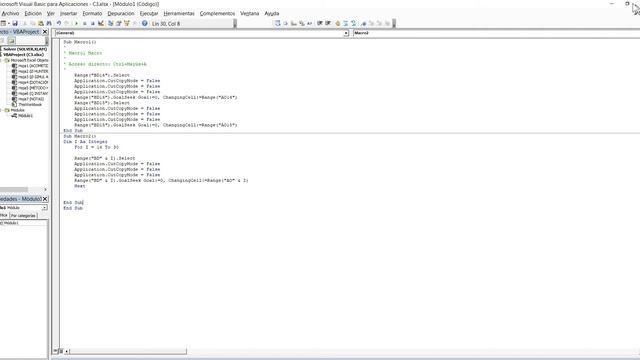Click the code window horizontal scrollbar
The width and height of the screenshot is (640, 360).
click(x=128, y=351)
